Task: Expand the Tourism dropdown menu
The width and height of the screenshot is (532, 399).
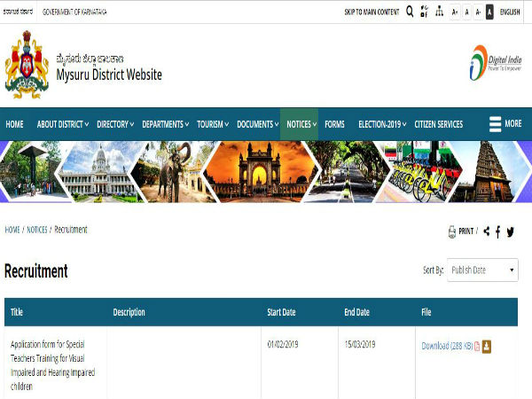Action: pyautogui.click(x=213, y=124)
